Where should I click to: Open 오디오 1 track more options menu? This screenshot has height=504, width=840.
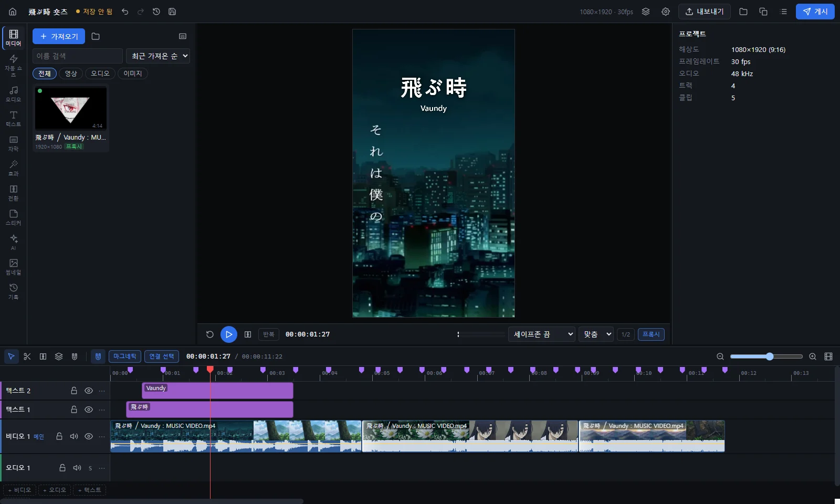pyautogui.click(x=102, y=468)
